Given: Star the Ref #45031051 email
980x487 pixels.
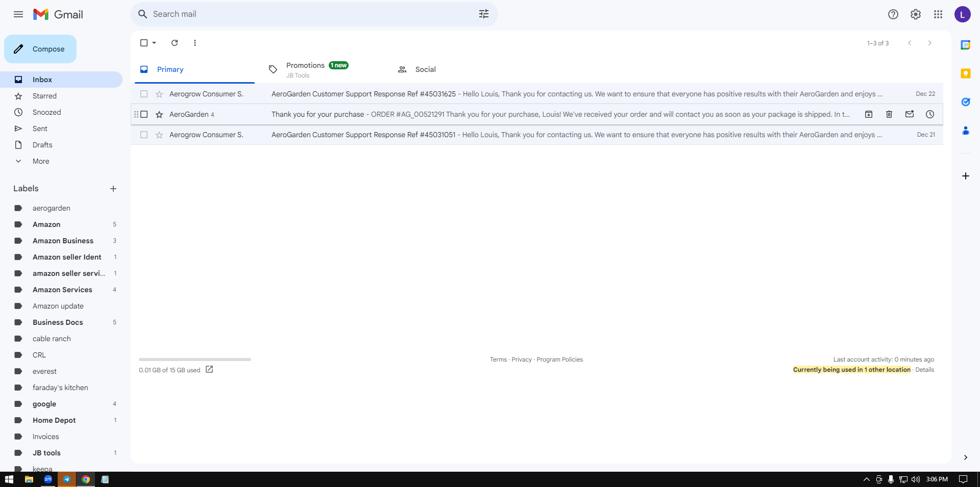Looking at the screenshot, I should [159, 135].
